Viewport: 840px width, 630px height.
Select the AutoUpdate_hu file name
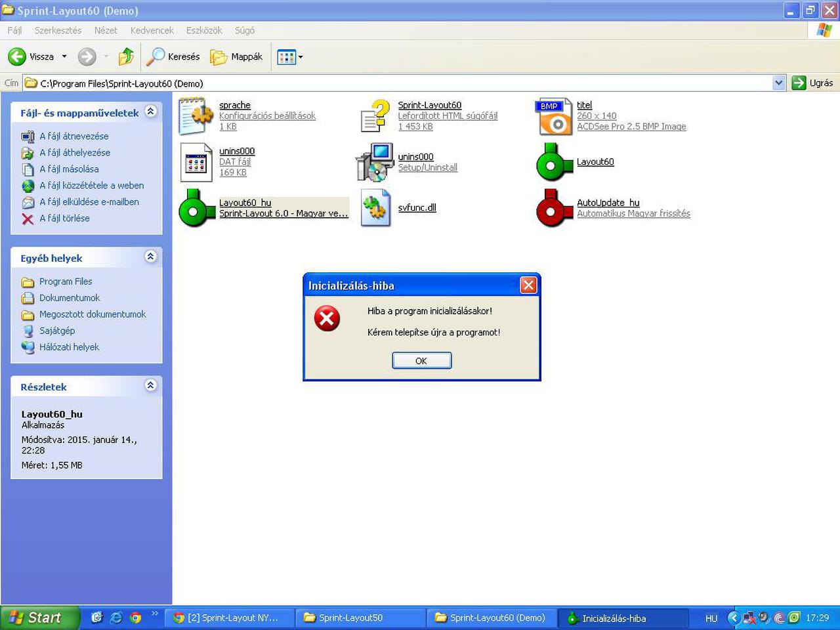[608, 203]
